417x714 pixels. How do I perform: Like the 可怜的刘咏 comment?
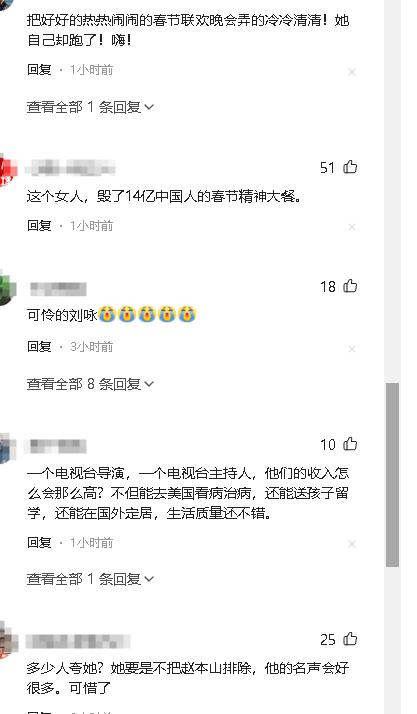[x=350, y=286]
